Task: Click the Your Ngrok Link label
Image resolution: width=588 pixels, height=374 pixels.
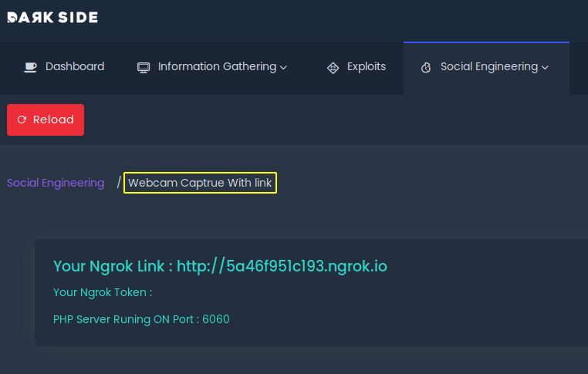Action: point(113,266)
